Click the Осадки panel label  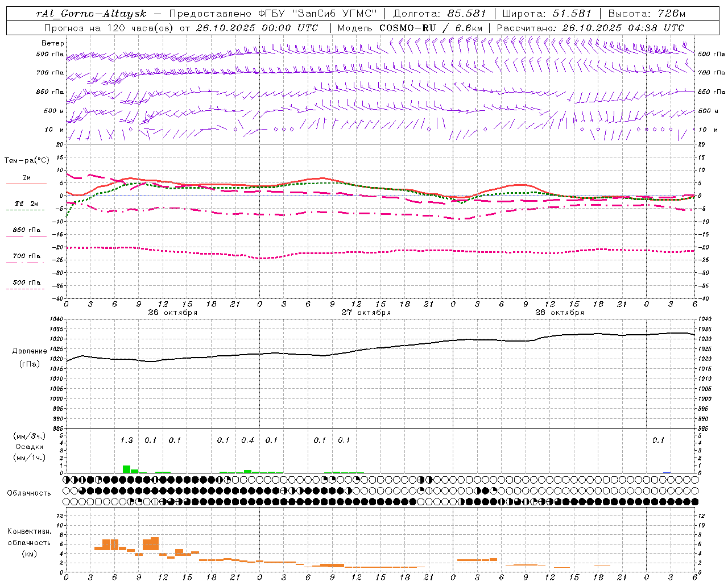click(29, 447)
